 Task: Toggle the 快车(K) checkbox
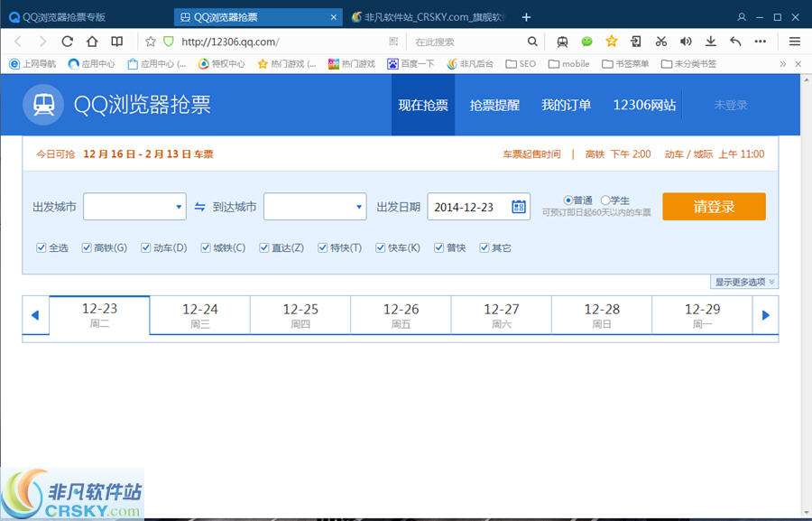coord(381,247)
